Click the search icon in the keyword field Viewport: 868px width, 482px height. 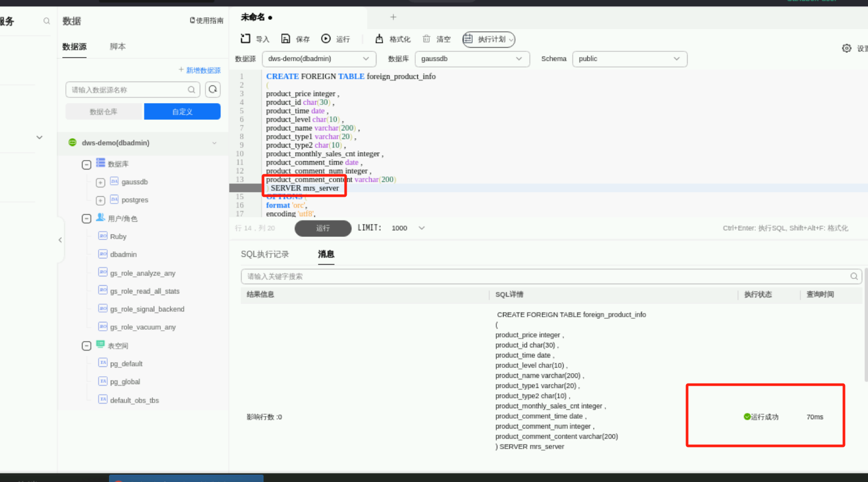point(854,276)
